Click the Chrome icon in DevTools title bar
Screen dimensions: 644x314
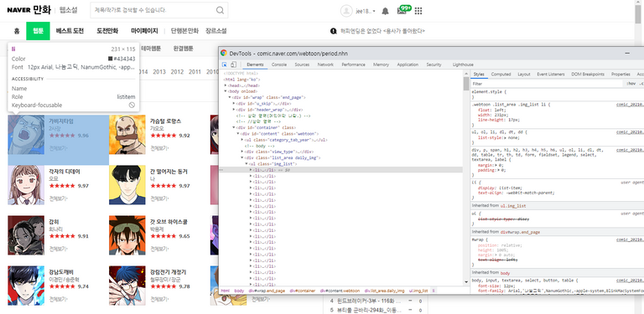click(x=223, y=54)
